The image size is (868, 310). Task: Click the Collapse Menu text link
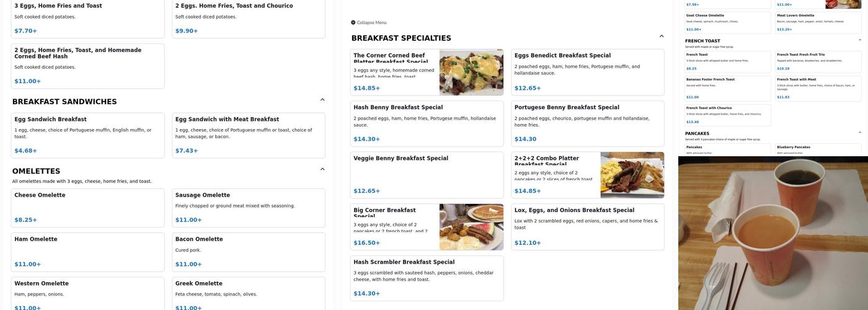371,22
